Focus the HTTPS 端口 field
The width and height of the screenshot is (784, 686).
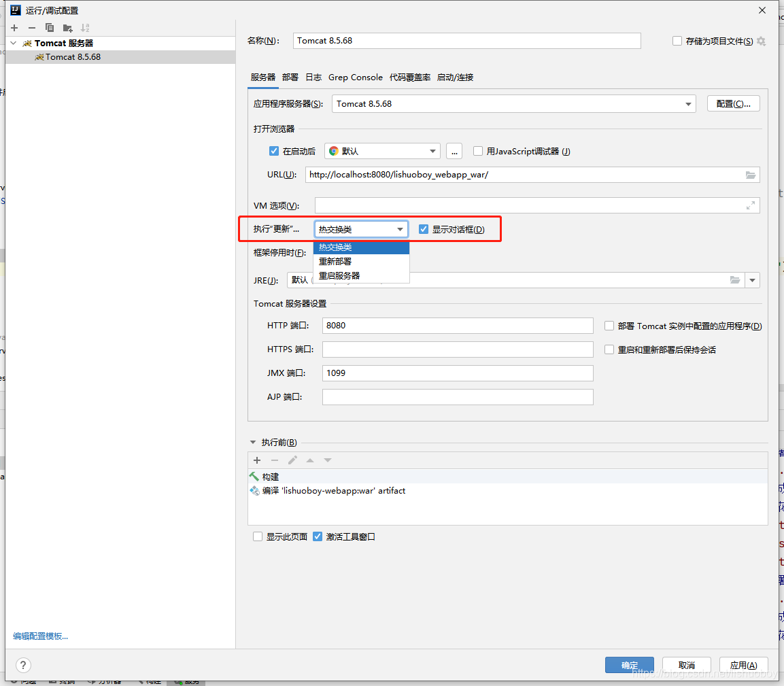[x=458, y=349]
